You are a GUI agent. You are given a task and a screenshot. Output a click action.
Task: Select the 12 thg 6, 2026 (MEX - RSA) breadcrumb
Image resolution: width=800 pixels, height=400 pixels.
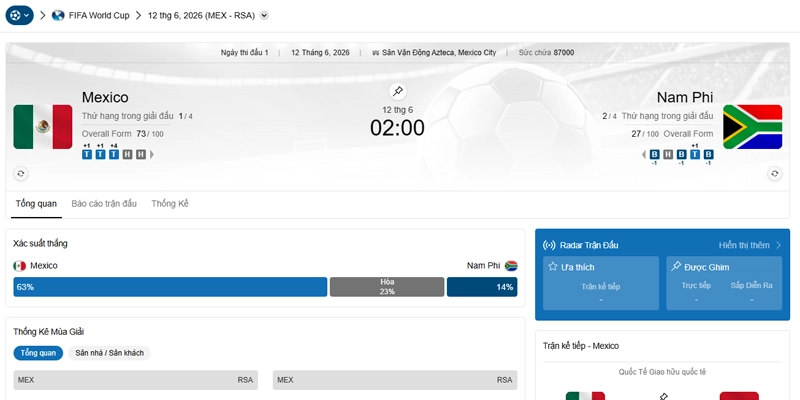(x=201, y=15)
